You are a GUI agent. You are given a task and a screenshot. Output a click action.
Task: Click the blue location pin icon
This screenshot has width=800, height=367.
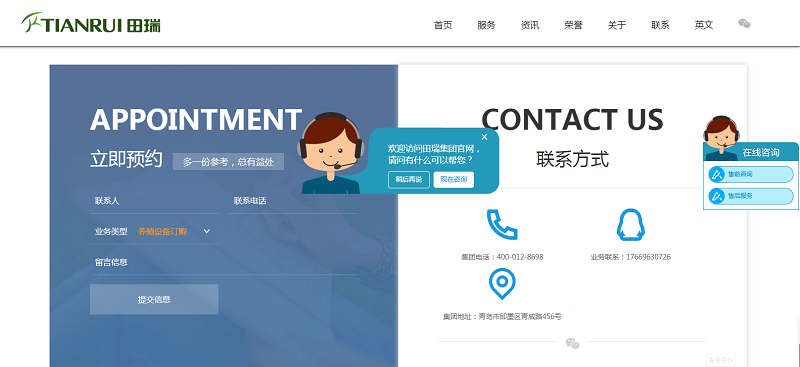pyautogui.click(x=502, y=284)
